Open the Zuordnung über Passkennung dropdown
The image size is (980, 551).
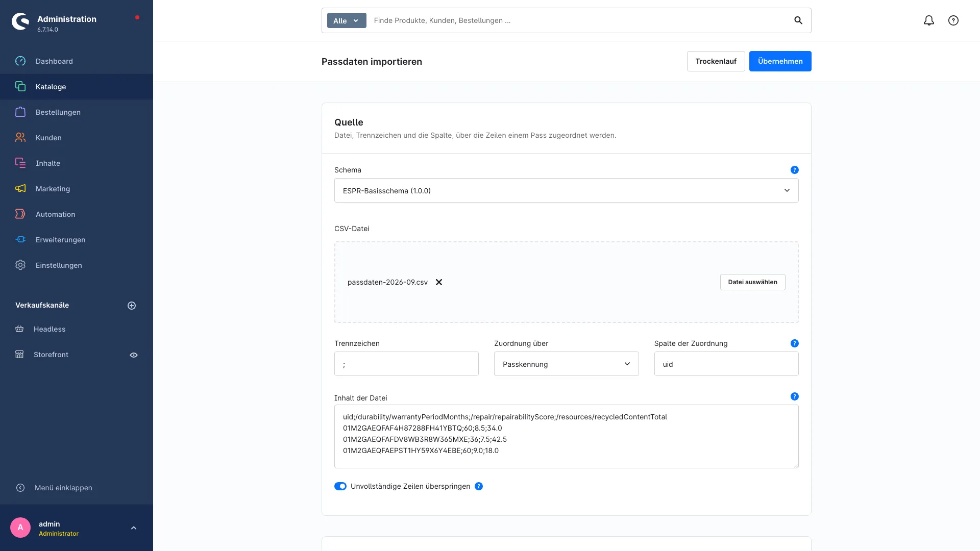[566, 364]
